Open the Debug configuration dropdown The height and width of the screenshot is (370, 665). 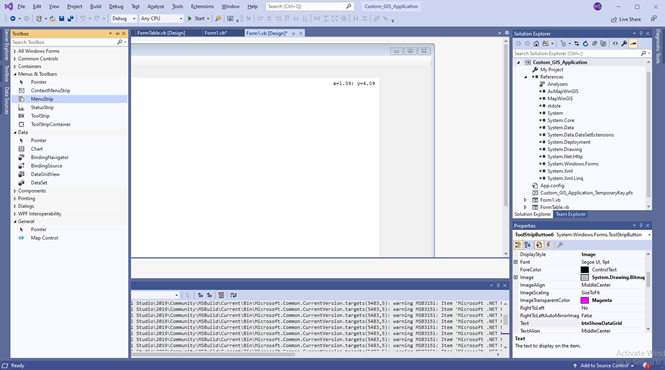click(124, 19)
